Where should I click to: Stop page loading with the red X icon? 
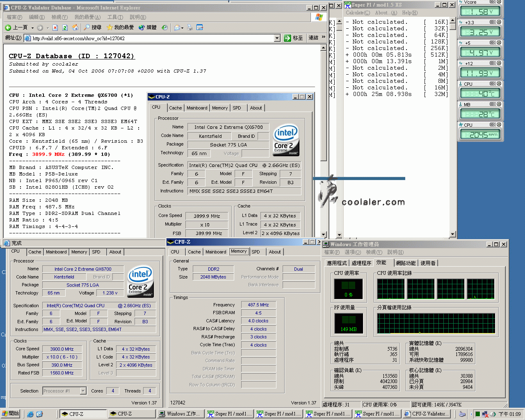(55, 27)
